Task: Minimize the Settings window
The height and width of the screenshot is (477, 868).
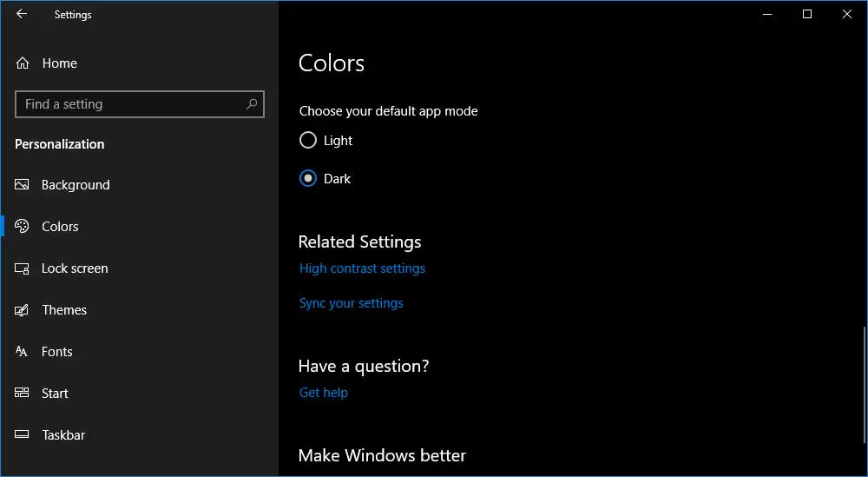Action: (x=767, y=14)
